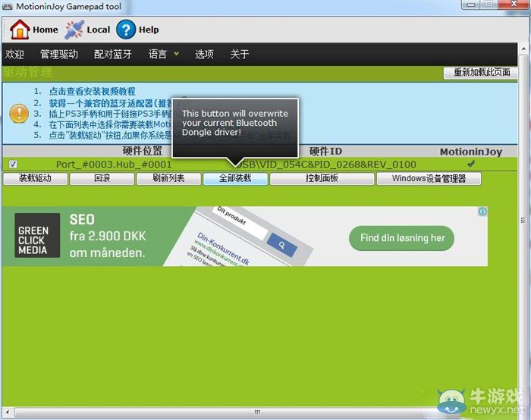The image size is (531, 420).
Task: Click the horizontal scrollbar thumb
Action: pyautogui.click(x=257, y=412)
